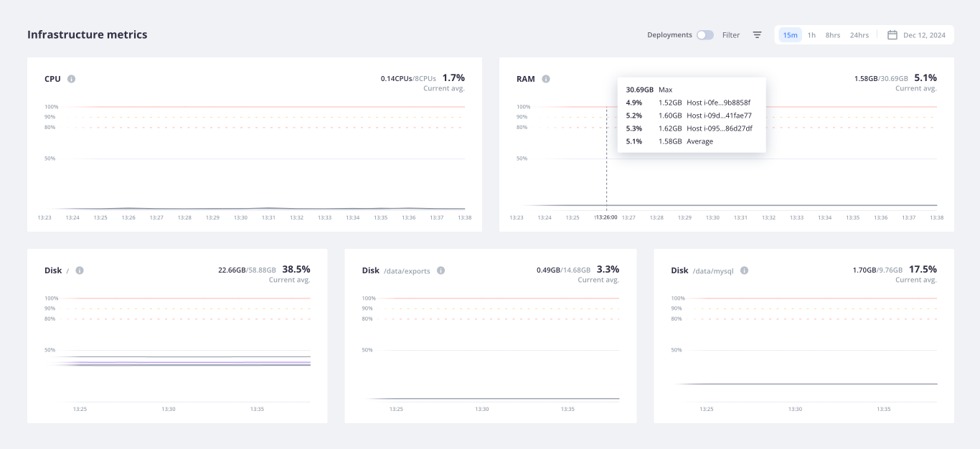
Task: Select the 1h time range
Action: [x=811, y=35]
